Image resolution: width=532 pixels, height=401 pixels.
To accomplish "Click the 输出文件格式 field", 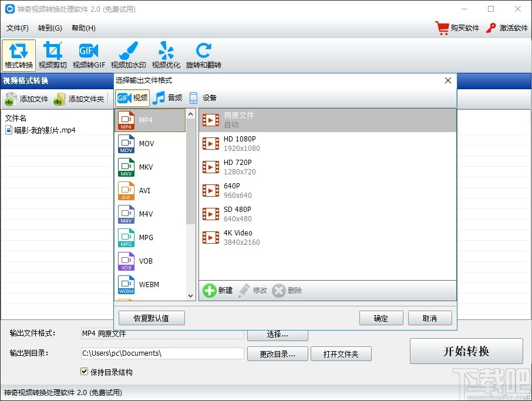I will tap(163, 334).
